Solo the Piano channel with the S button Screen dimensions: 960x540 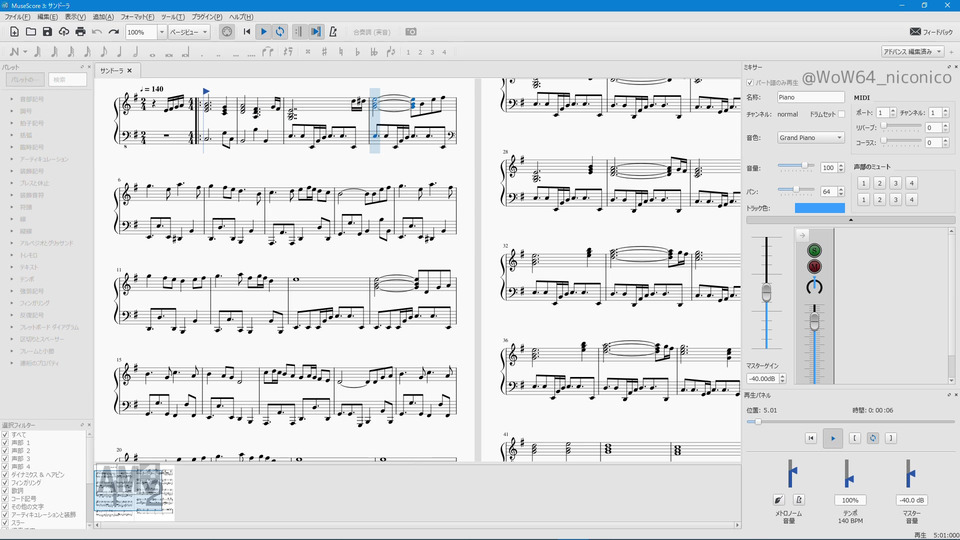[x=814, y=250]
